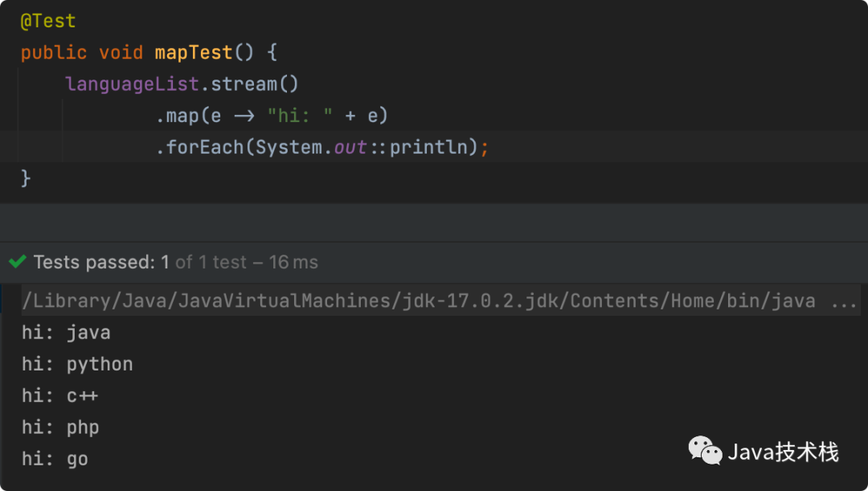Click the println method reference
This screenshot has height=491, width=868.
tap(429, 147)
